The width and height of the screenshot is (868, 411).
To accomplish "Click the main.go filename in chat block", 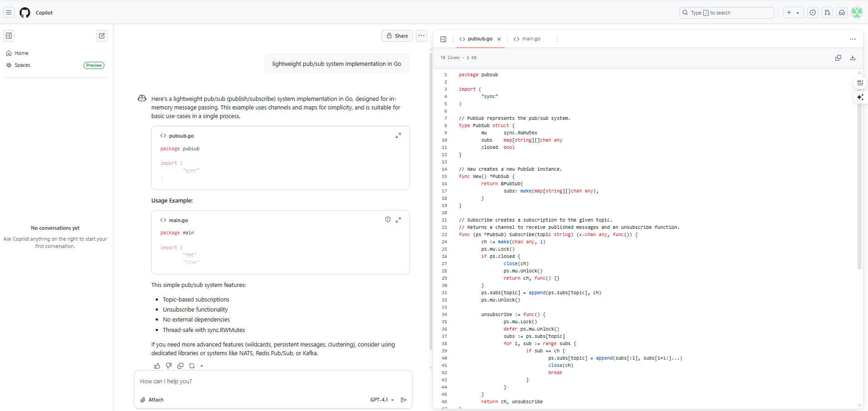I will pos(178,220).
